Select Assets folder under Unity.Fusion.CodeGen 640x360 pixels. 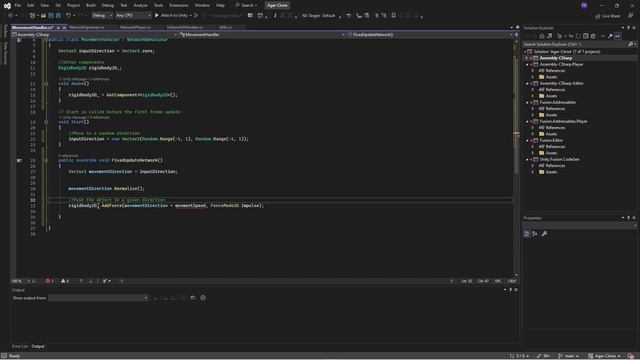[x=551, y=172]
